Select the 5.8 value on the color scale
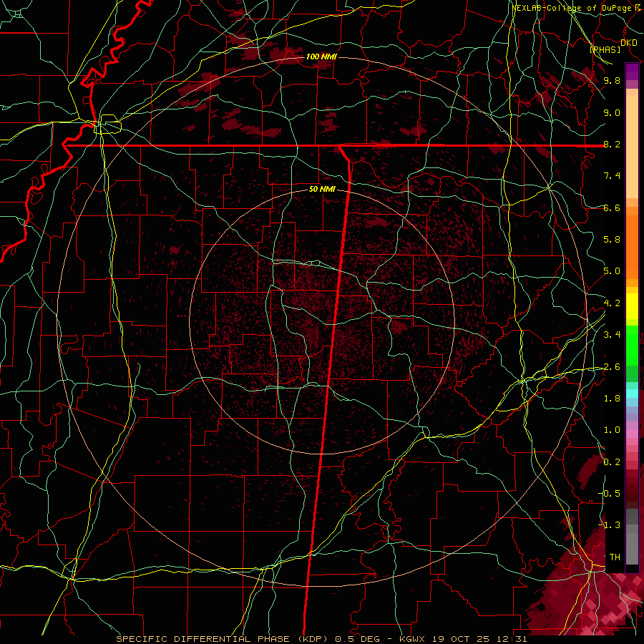644x644 pixels. 612,240
